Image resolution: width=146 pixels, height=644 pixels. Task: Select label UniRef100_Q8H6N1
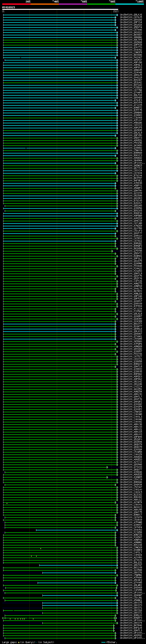click(131, 37)
